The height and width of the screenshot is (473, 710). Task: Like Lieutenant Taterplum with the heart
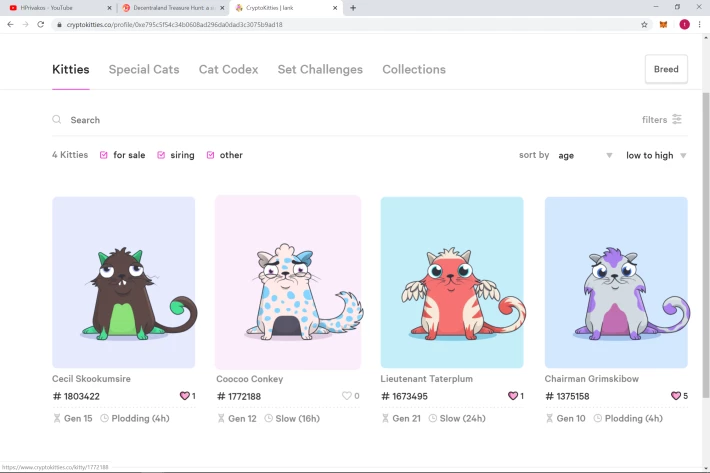click(x=513, y=396)
